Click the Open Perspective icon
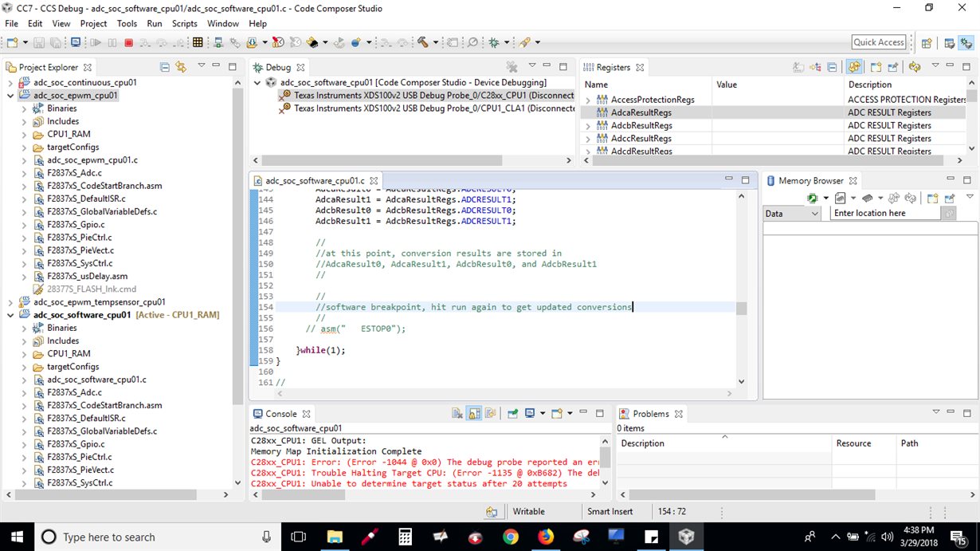The height and width of the screenshot is (551, 980). 927,42
